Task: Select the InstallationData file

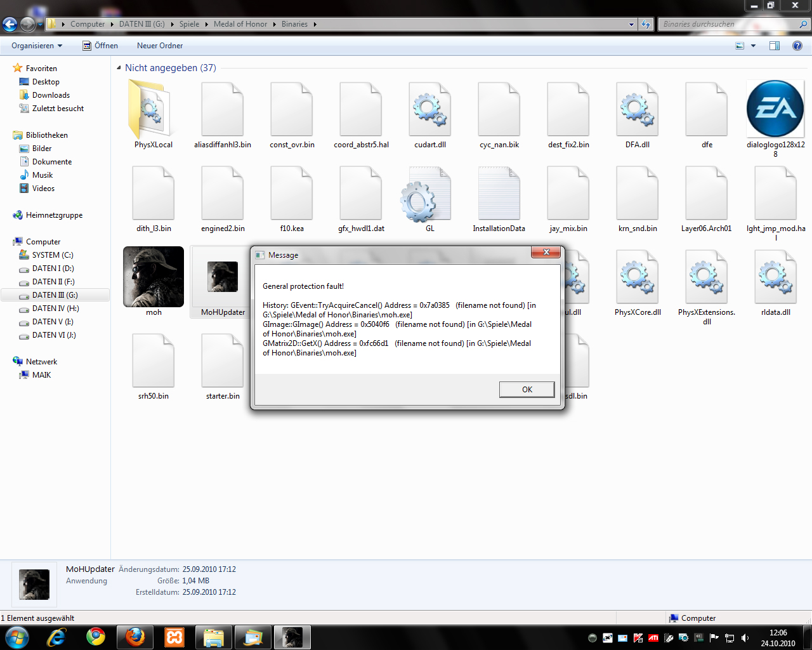Action: pos(499,198)
